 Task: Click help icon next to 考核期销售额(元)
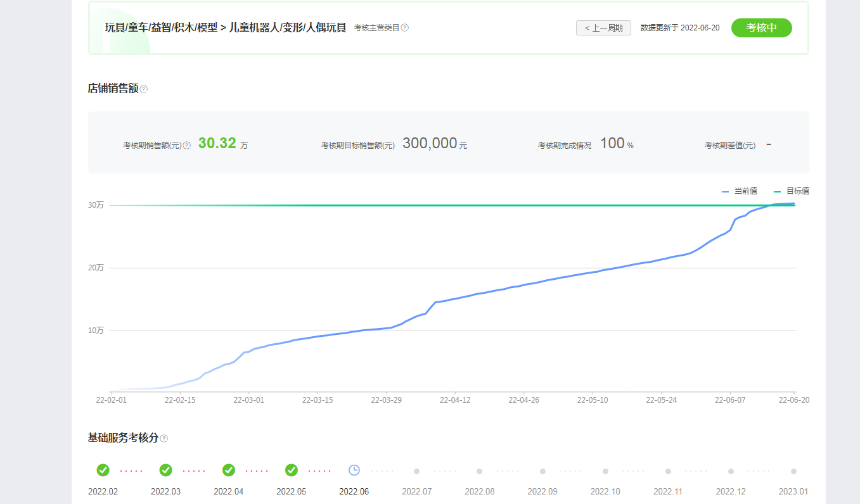point(187,146)
